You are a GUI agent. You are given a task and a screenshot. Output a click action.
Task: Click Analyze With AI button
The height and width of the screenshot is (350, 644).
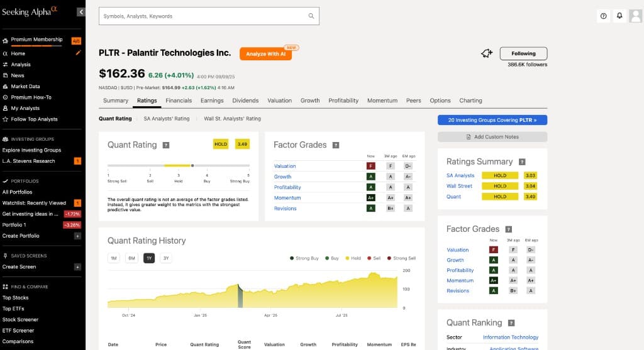(266, 54)
